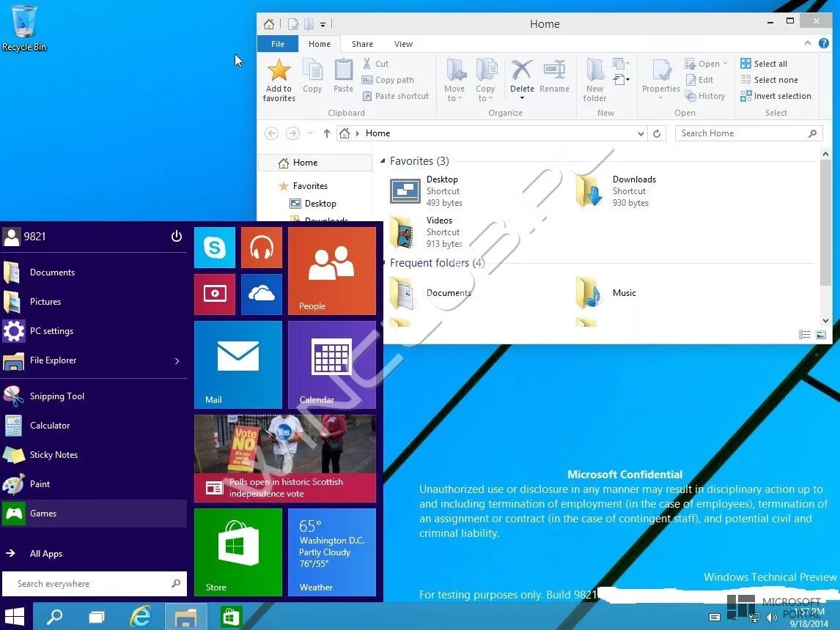Open the File menu in Explorer
This screenshot has height=630, width=840.
click(277, 43)
